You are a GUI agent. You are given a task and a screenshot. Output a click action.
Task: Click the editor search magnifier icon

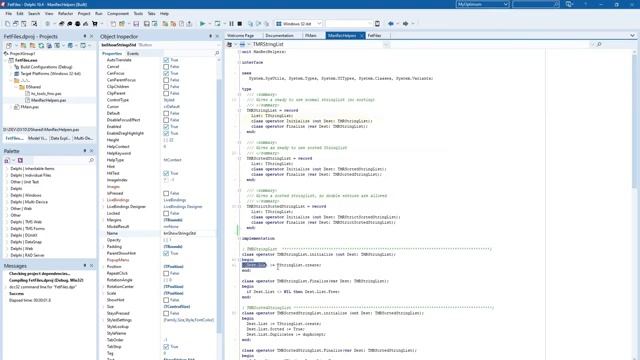point(599,44)
